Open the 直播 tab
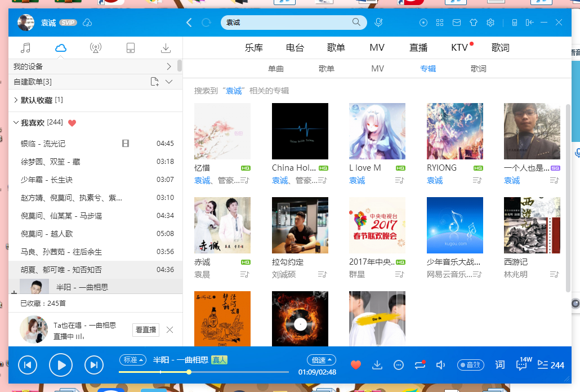The width and height of the screenshot is (580, 392). point(418,48)
